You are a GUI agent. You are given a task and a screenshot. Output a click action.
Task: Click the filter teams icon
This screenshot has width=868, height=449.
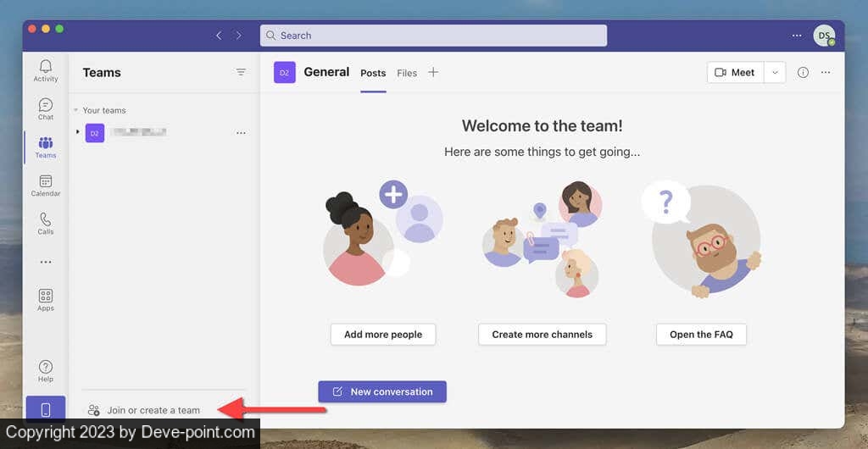pyautogui.click(x=241, y=73)
